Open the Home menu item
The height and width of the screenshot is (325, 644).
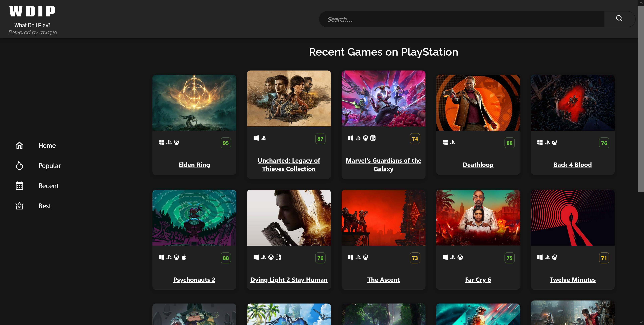[47, 146]
